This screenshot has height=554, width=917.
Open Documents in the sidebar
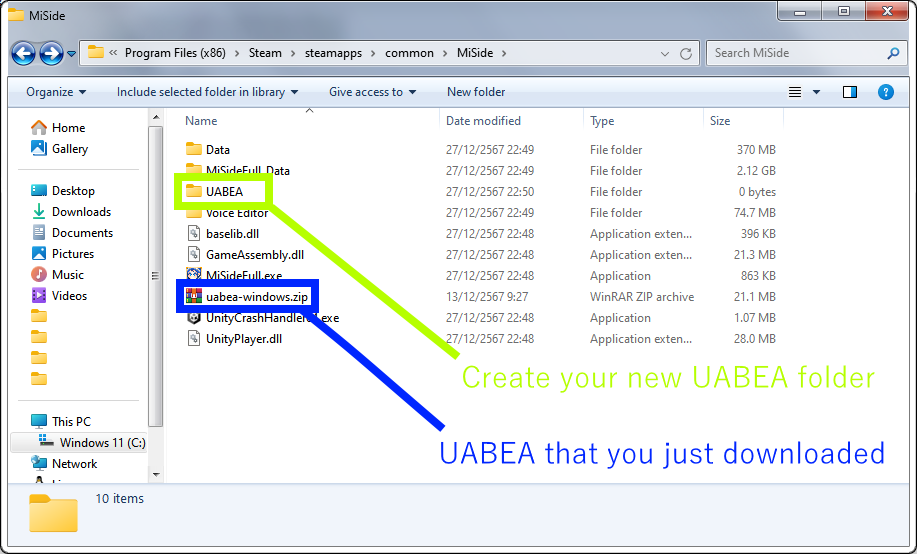(72, 233)
